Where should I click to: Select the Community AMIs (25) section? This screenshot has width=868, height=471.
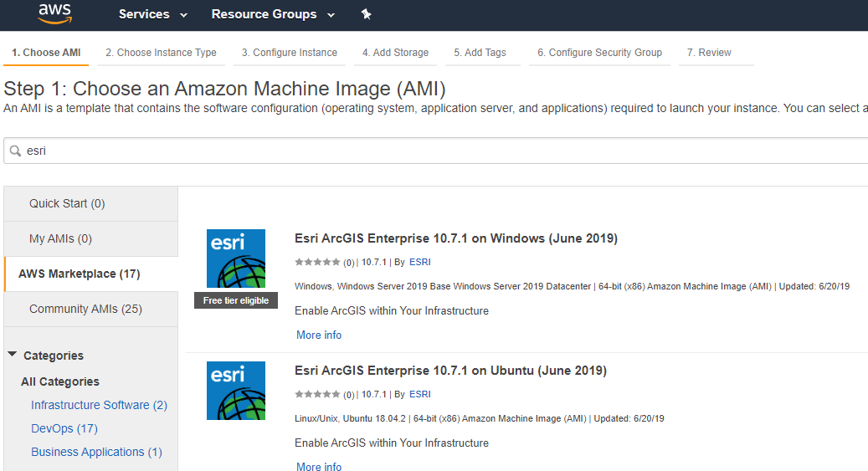pos(91,309)
